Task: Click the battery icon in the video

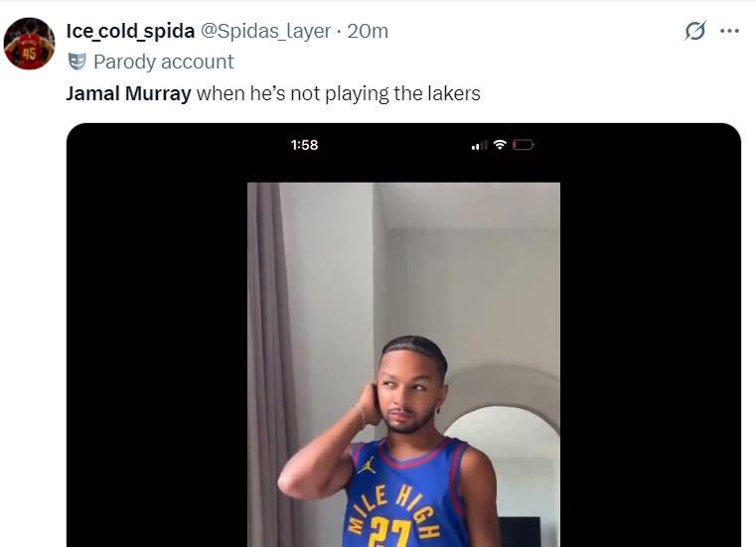Action: [x=524, y=145]
